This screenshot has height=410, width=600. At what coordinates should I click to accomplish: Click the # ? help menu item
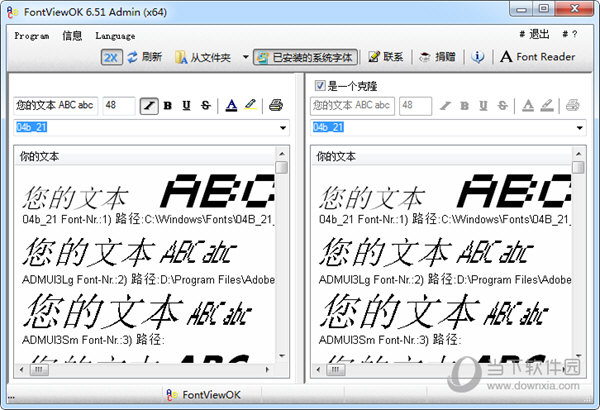click(570, 34)
